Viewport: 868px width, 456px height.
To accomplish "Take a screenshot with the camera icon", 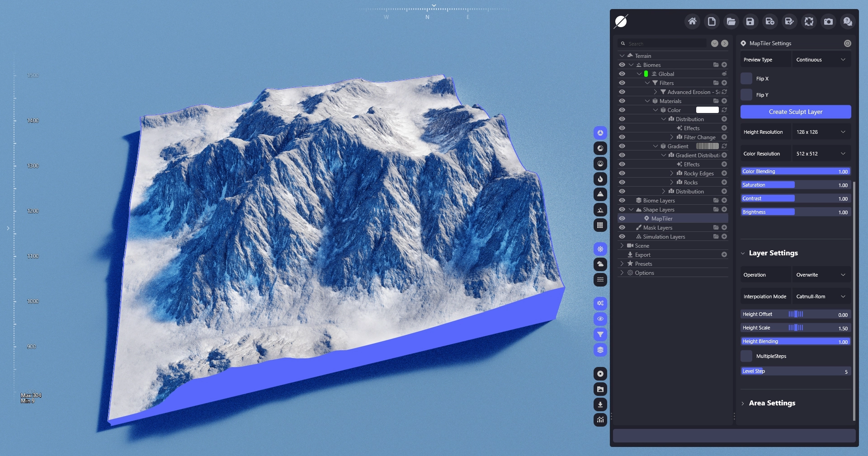I will [x=828, y=21].
